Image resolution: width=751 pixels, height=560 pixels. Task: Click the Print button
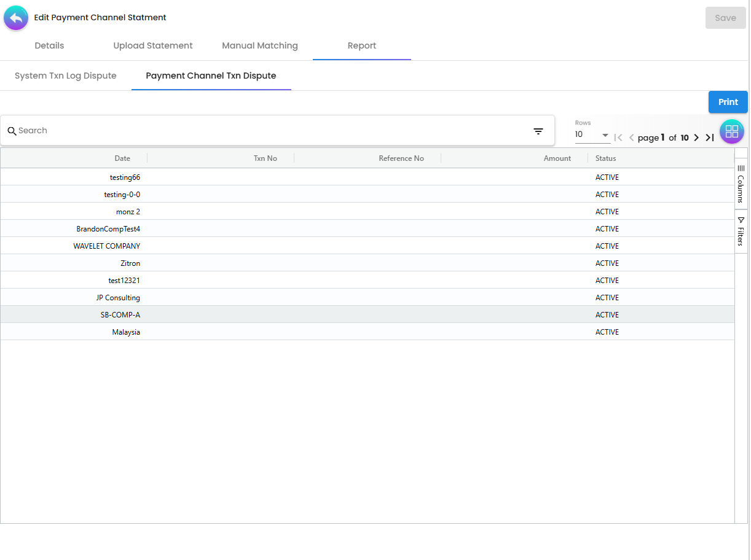click(728, 102)
